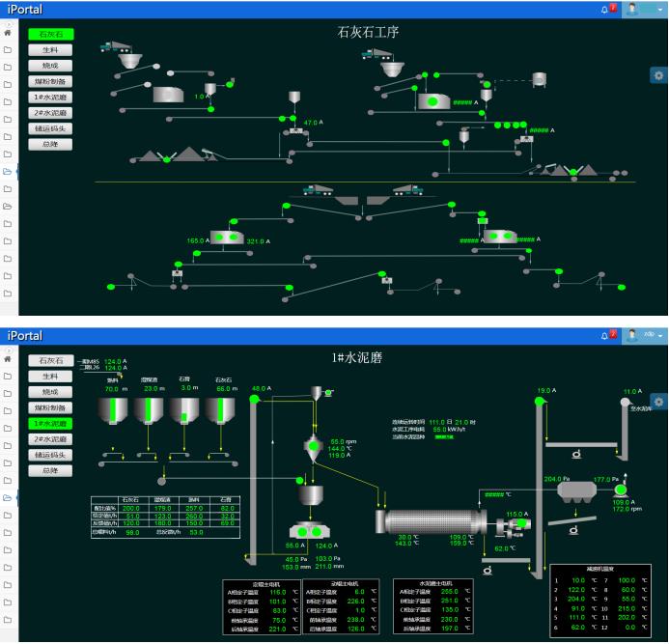
Task: Switch to 生料 in the 石灰石工序 view
Action: 50,49
